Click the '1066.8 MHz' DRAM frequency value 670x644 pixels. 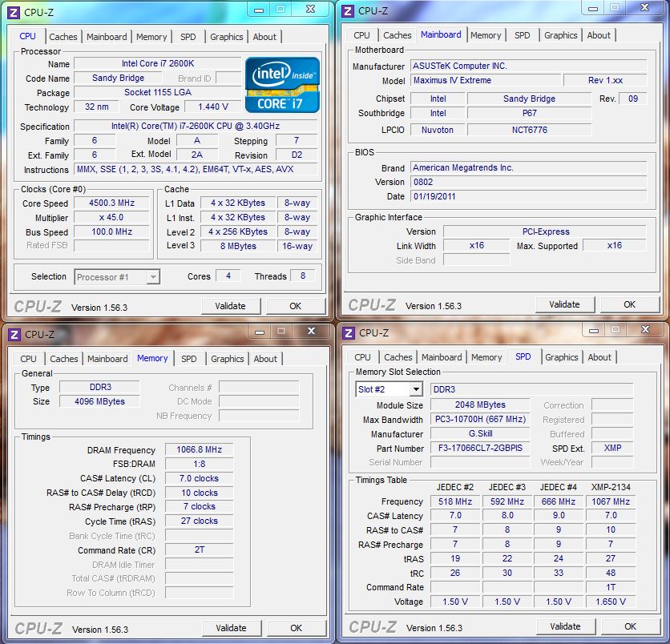199,449
